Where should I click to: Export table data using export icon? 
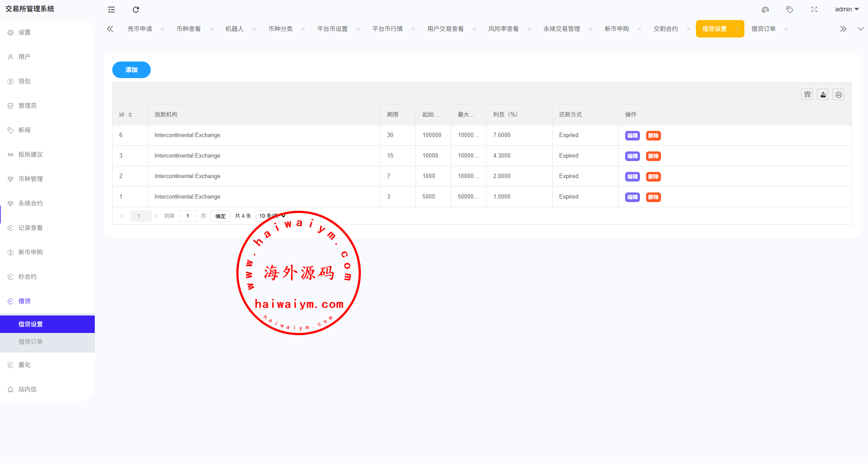click(823, 95)
